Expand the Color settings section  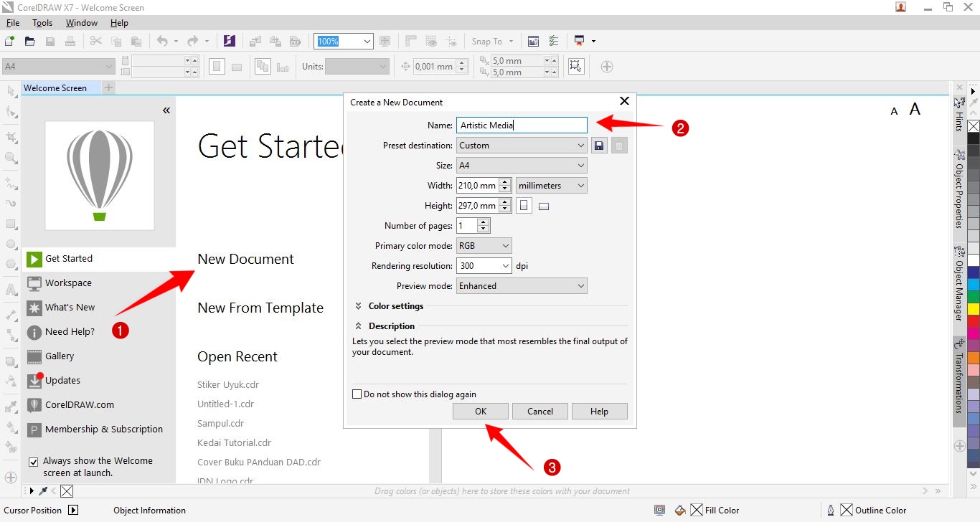tap(358, 306)
